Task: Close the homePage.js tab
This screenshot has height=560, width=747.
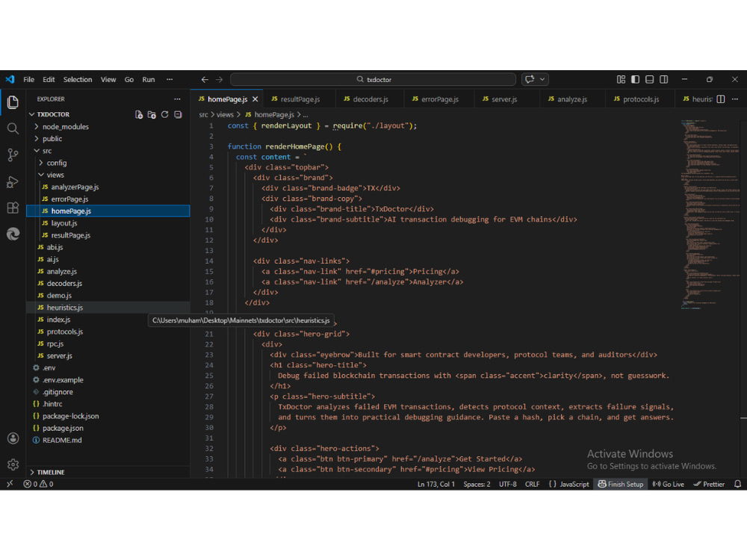Action: tap(255, 99)
